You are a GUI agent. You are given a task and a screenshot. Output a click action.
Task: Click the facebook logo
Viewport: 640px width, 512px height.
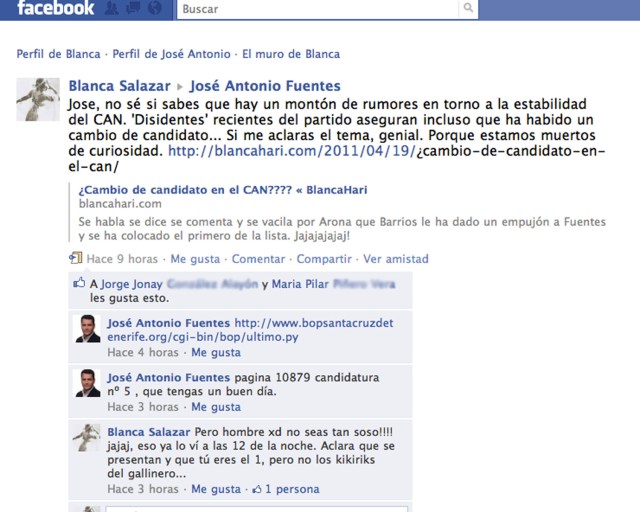click(56, 8)
